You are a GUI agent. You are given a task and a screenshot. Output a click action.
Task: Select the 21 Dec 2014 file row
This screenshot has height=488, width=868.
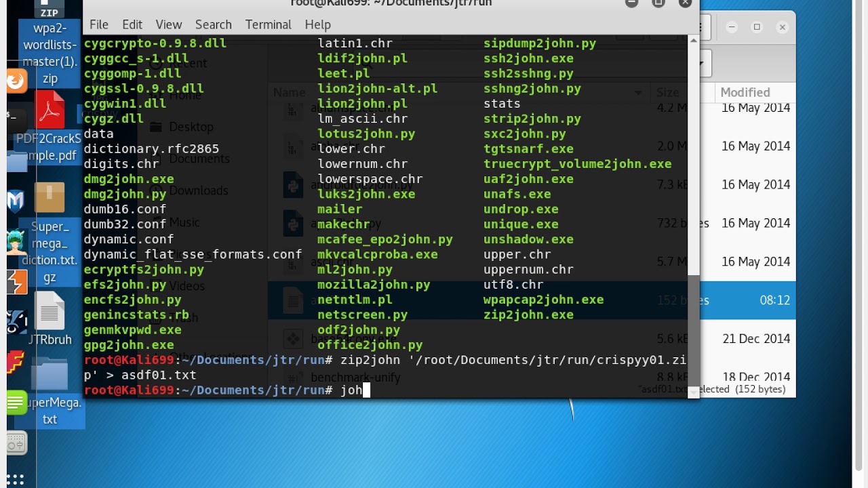[x=747, y=338]
